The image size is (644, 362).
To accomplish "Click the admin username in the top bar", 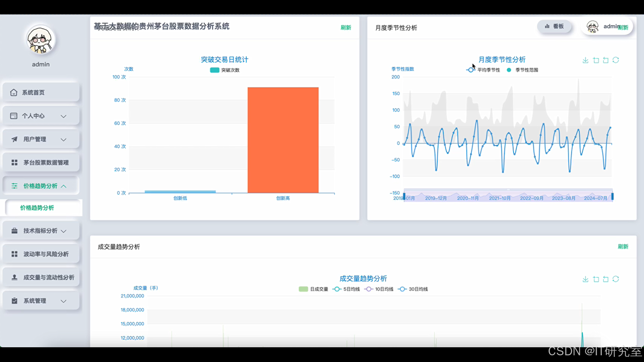I will coord(611,26).
